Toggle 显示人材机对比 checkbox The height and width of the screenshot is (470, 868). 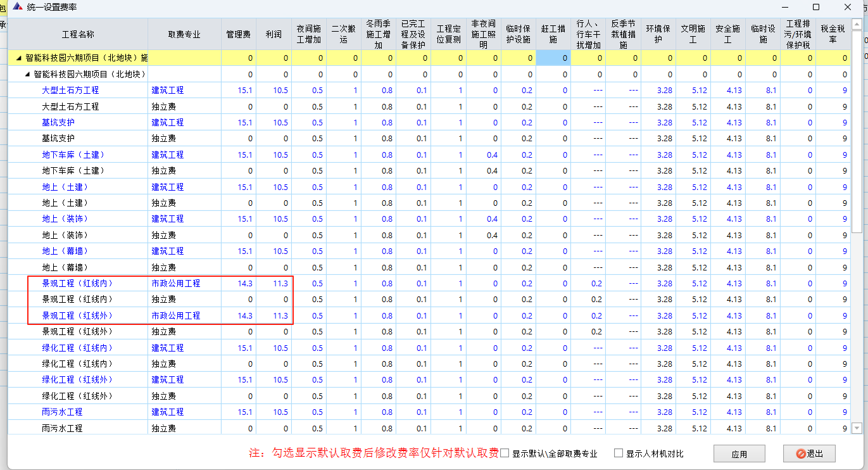[619, 454]
